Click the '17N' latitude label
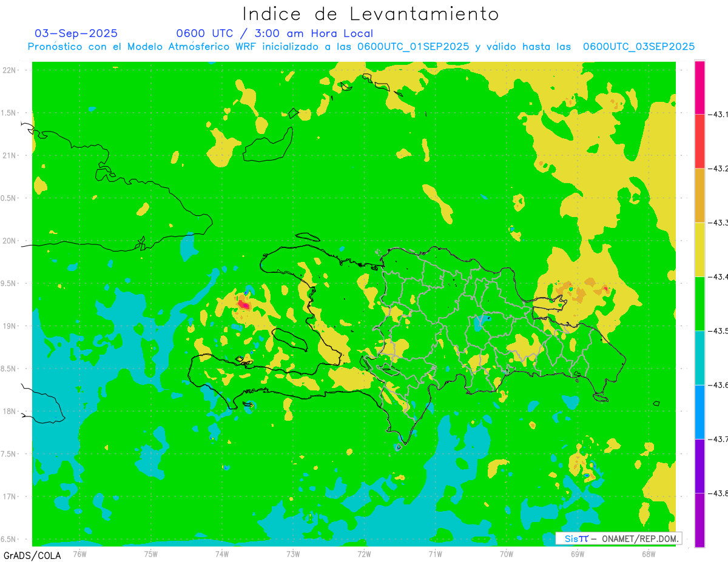 point(10,497)
